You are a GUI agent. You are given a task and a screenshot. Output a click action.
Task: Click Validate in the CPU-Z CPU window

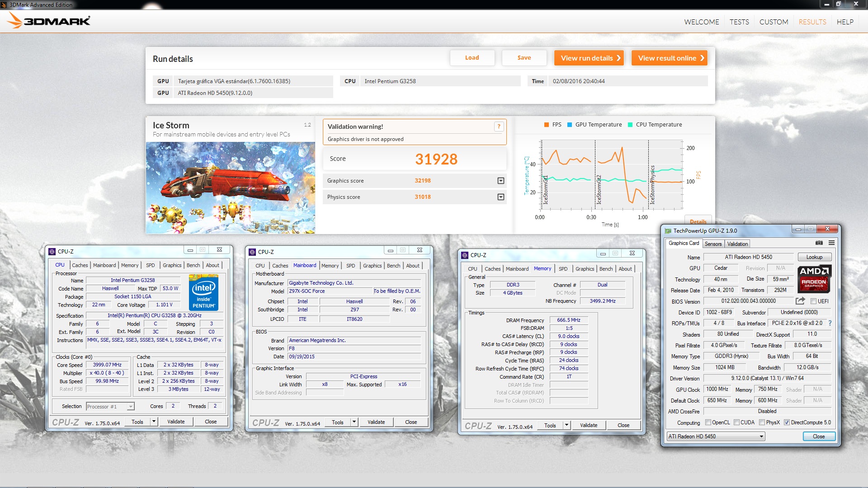(x=176, y=422)
